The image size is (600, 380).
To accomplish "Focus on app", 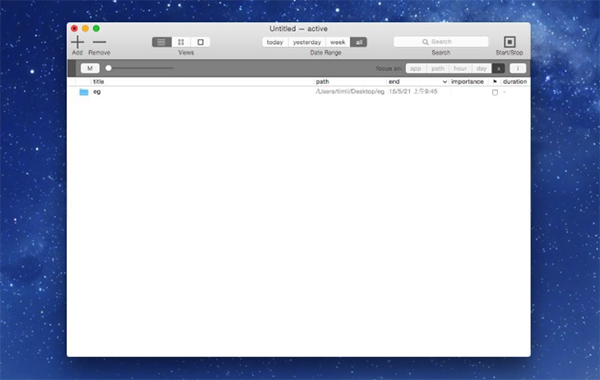I will point(416,68).
